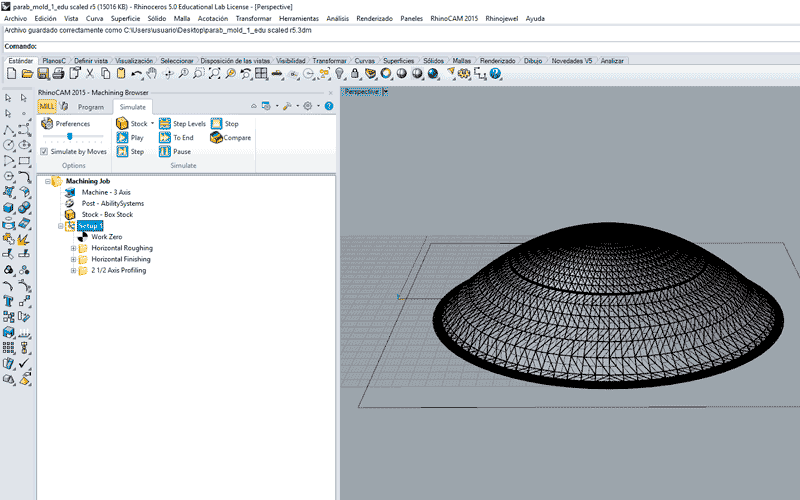The height and width of the screenshot is (500, 800).
Task: Expand the Horizontal Roughing folder
Action: pos(73,248)
